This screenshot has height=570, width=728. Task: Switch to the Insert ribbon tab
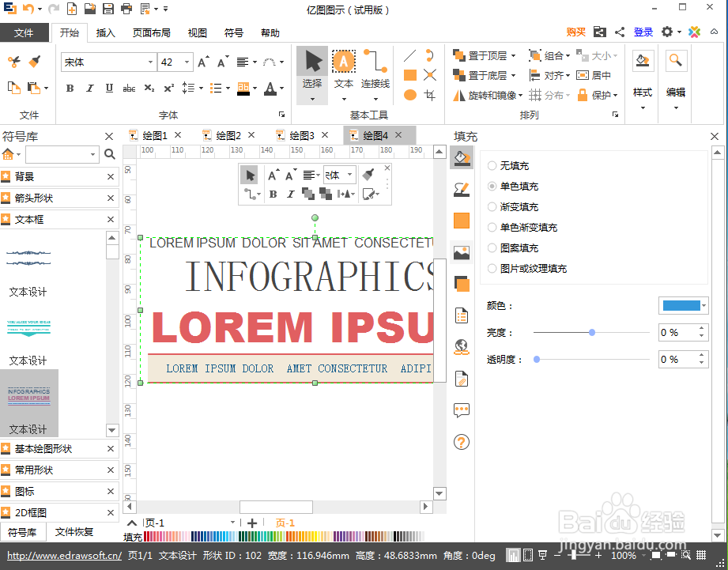[x=105, y=32]
